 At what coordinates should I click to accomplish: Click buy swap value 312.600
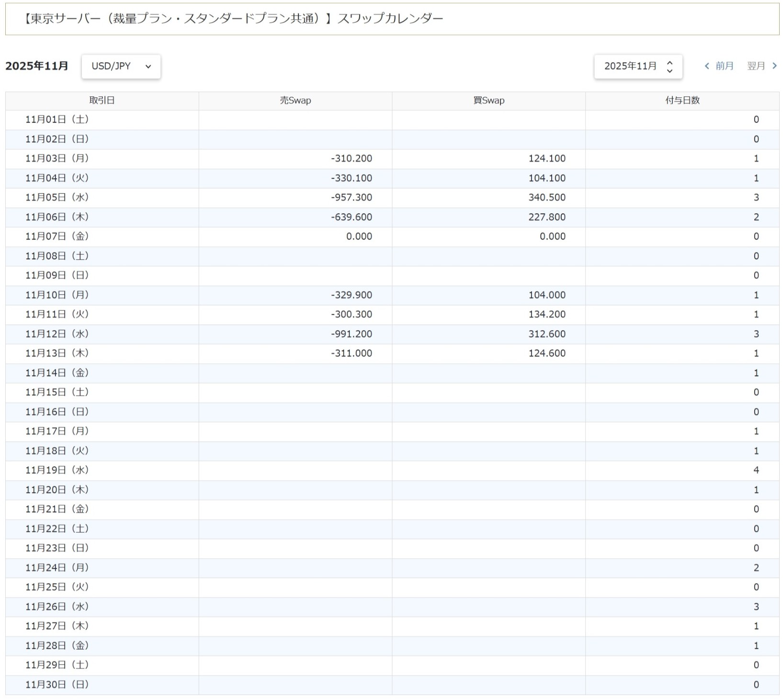click(x=547, y=334)
